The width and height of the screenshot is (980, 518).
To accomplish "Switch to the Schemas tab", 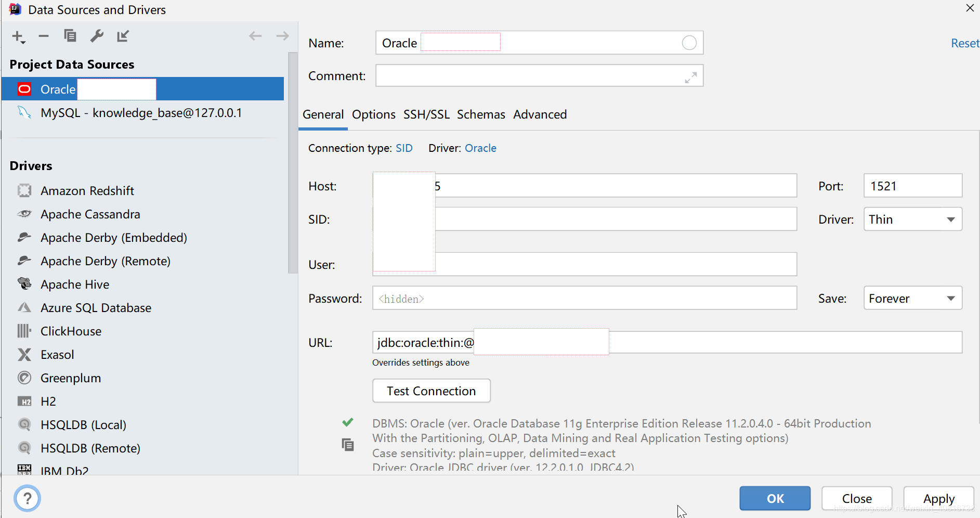I will tap(481, 114).
